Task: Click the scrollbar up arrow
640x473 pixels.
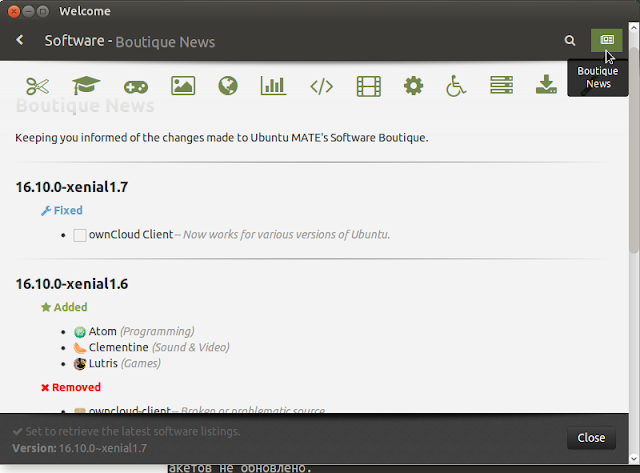Action: coord(634,28)
